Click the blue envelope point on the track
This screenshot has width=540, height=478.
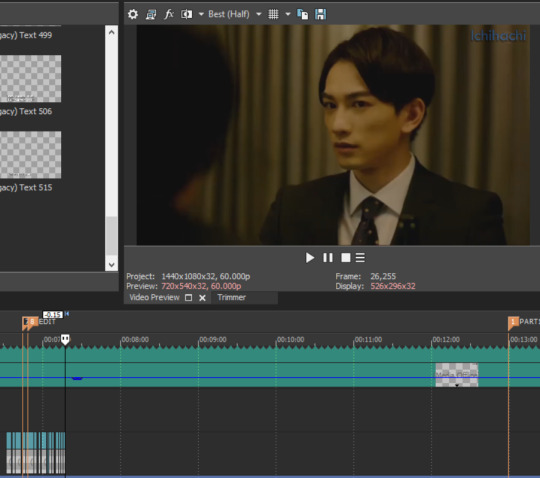tap(77, 378)
